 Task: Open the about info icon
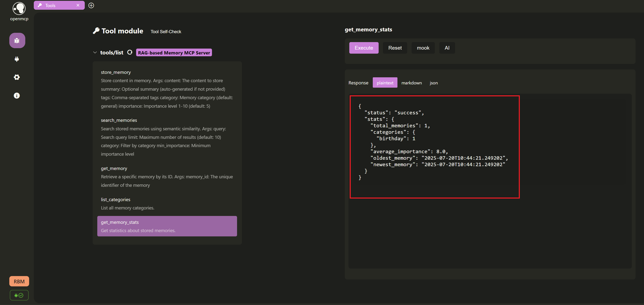click(17, 96)
